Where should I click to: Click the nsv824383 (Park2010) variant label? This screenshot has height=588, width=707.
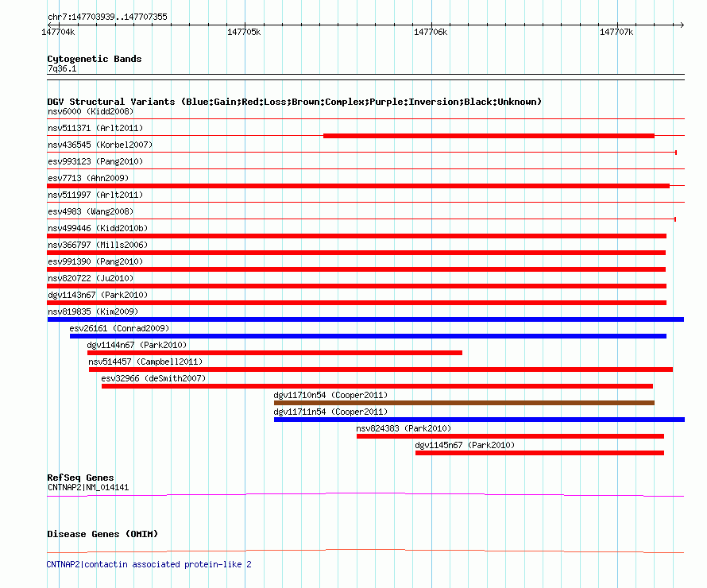(x=404, y=428)
